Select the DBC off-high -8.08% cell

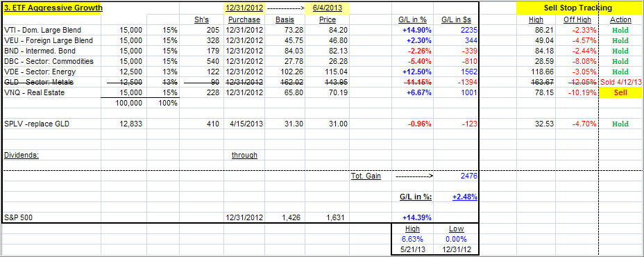click(x=577, y=61)
